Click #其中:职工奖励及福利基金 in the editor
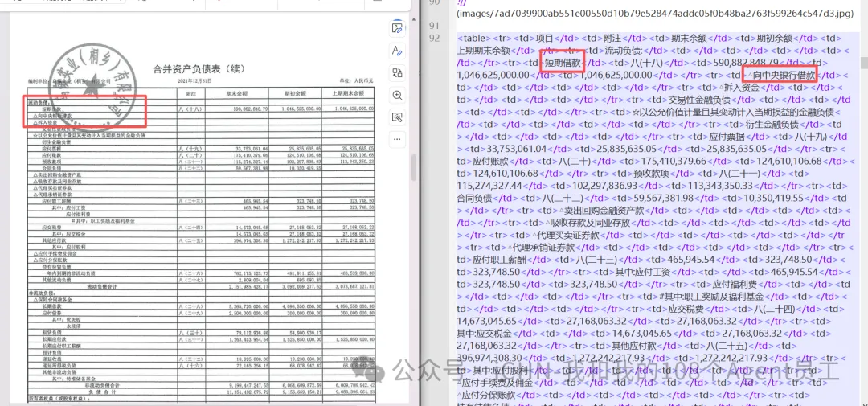Image resolution: width=868 pixels, height=406 pixels. 711,295
